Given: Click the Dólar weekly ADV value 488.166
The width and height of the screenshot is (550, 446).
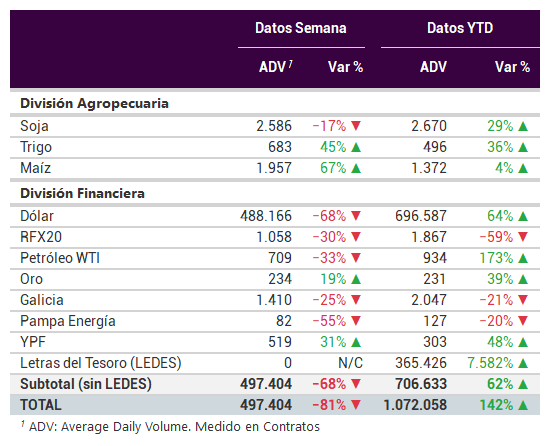Looking at the screenshot, I should pos(266,216).
